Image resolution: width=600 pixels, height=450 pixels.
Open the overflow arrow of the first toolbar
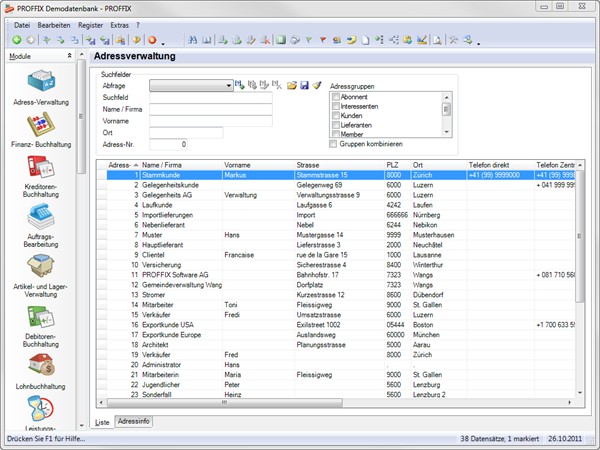point(163,43)
